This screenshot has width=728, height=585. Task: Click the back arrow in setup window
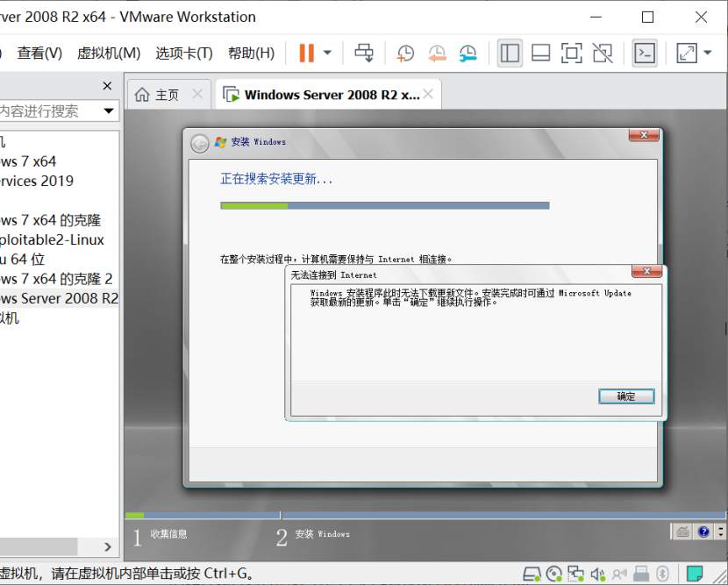click(x=200, y=144)
